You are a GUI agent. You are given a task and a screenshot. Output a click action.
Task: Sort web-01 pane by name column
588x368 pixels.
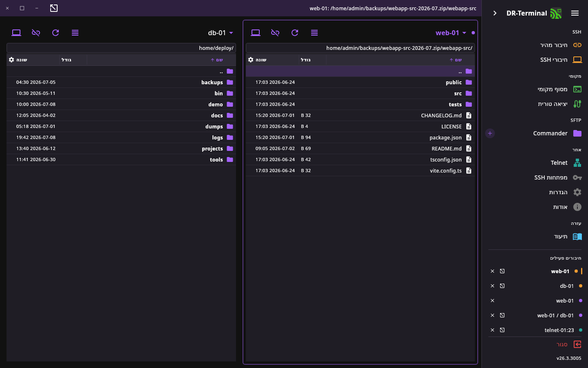click(456, 60)
